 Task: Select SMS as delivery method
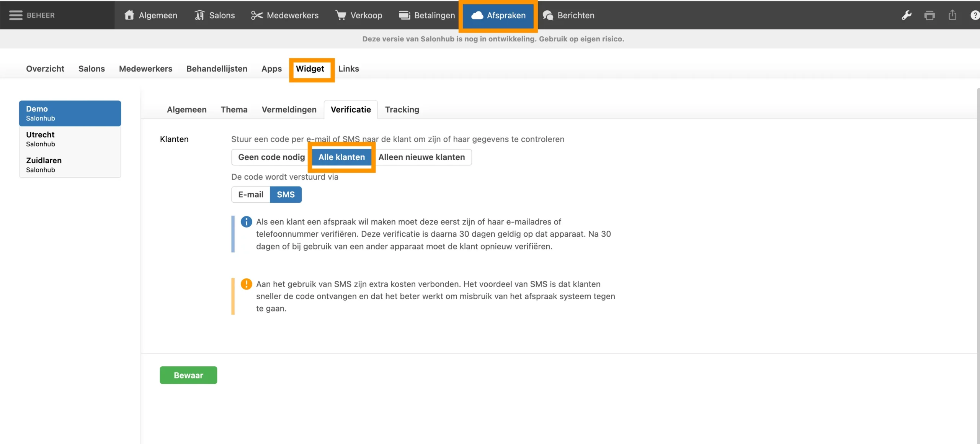click(286, 195)
